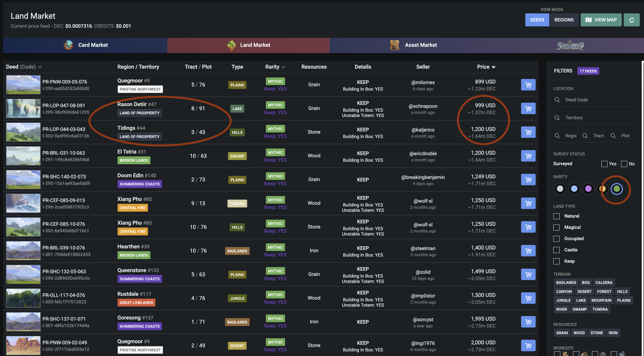
Task: Enable the Magical land type checkbox
Action: (x=556, y=228)
